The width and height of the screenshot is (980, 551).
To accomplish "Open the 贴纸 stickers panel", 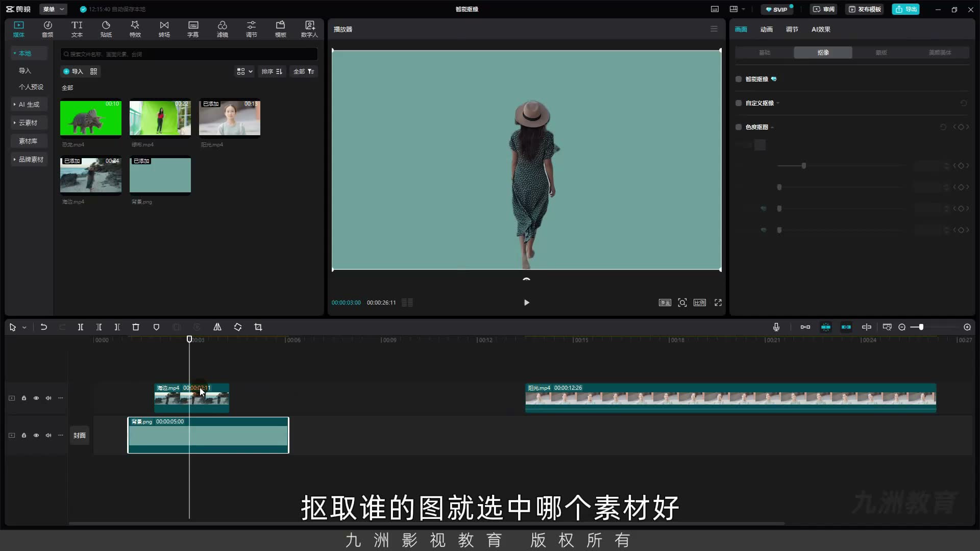I will point(106,29).
